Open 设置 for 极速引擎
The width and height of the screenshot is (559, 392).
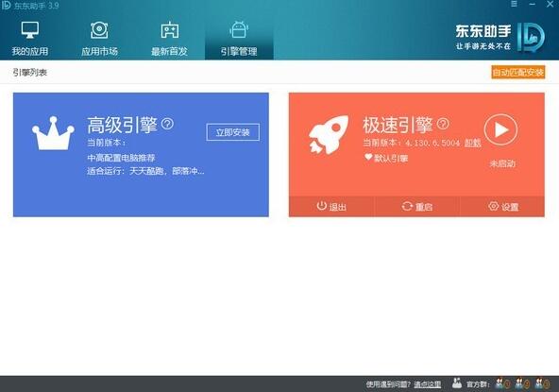[502, 207]
